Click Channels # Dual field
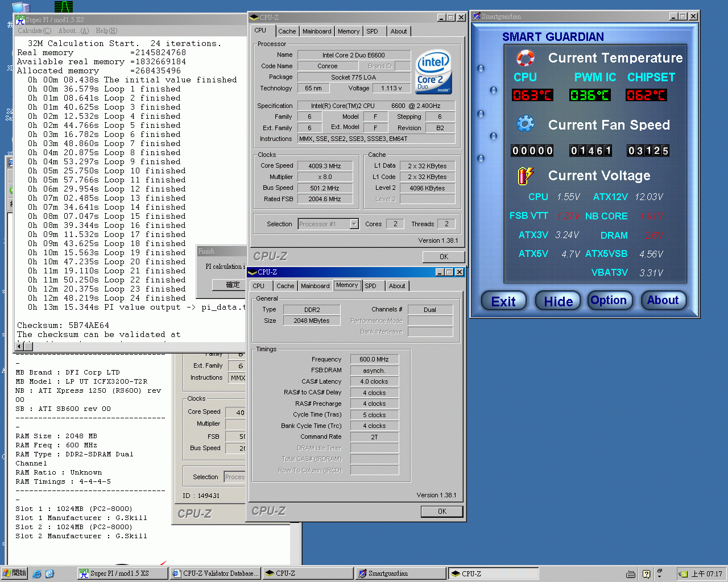This screenshot has width=728, height=582. (x=430, y=310)
